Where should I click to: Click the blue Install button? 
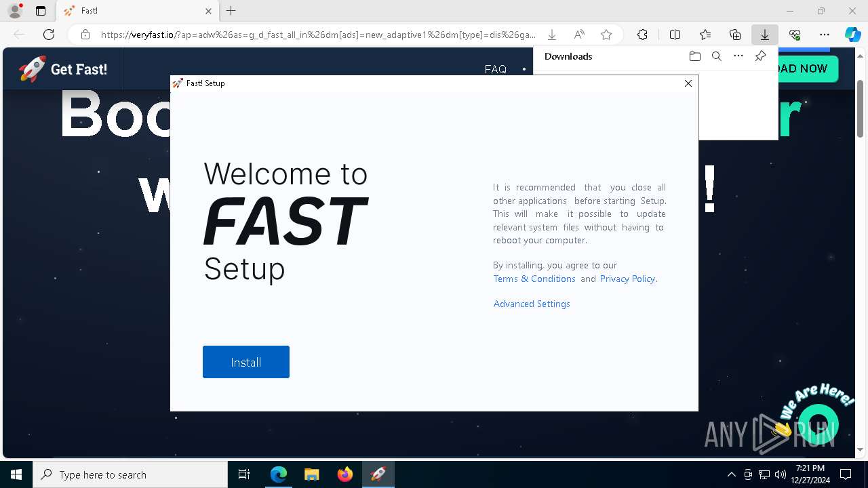click(x=246, y=362)
